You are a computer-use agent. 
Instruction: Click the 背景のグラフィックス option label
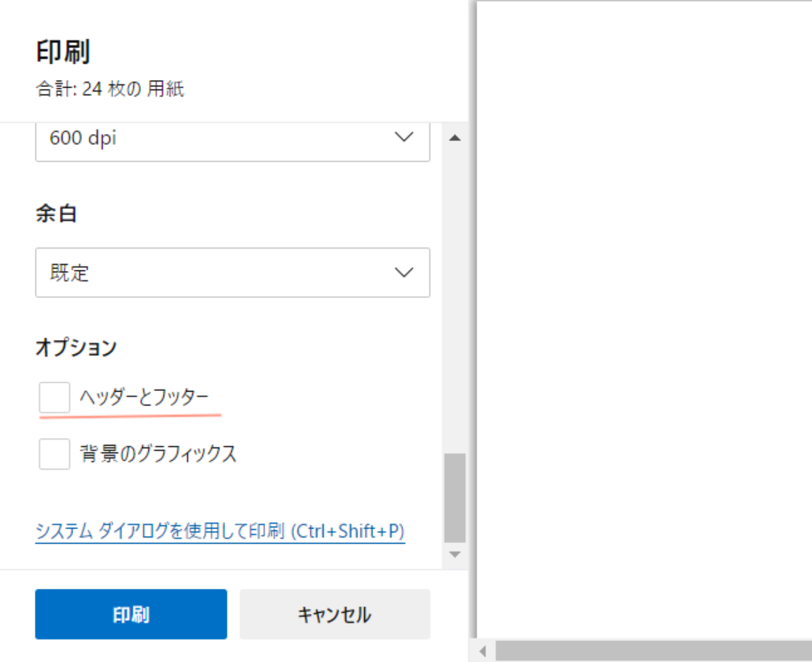pyautogui.click(x=158, y=454)
